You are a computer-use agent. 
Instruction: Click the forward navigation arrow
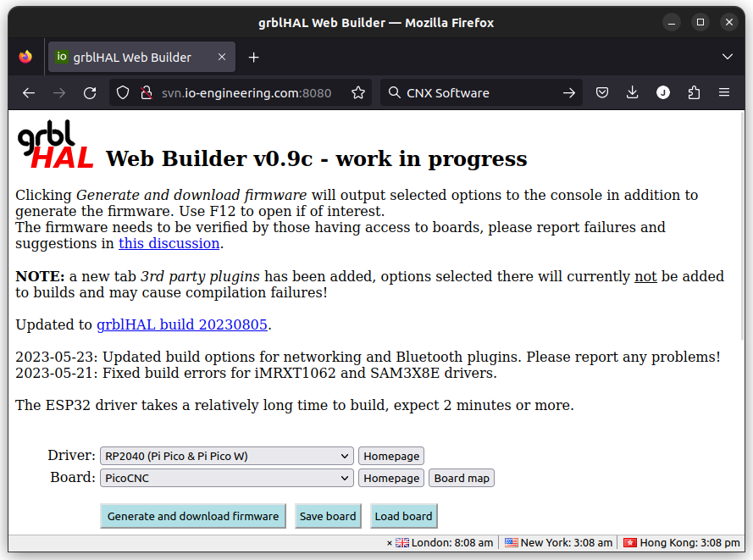pos(59,92)
